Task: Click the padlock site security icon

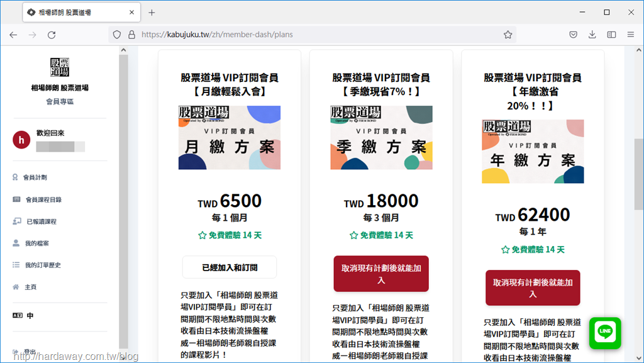Action: click(131, 35)
